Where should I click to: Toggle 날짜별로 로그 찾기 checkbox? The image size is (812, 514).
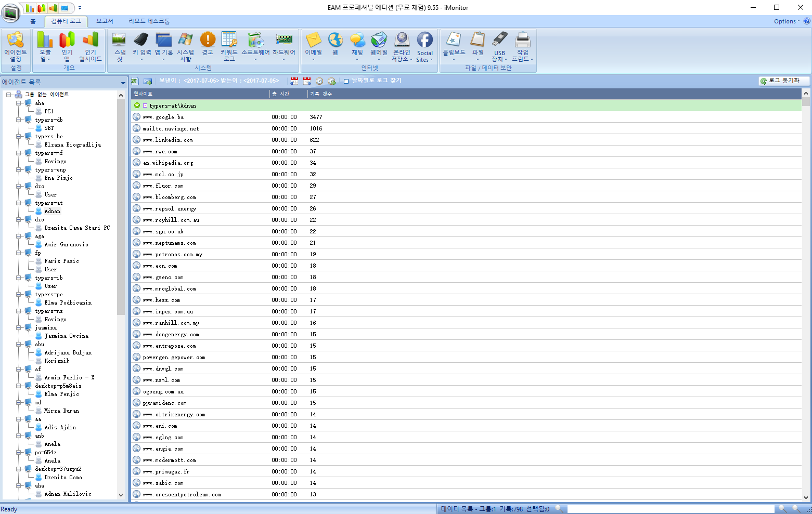[x=346, y=81]
